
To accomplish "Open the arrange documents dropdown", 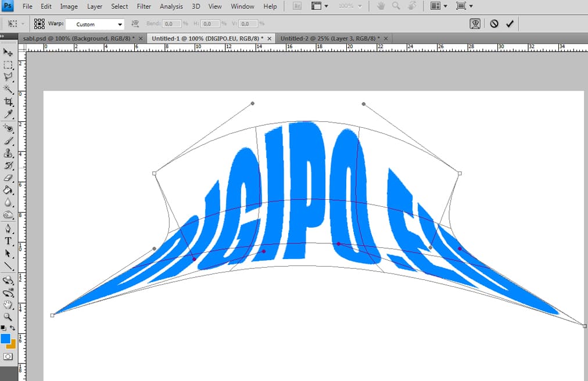I will 439,6.
